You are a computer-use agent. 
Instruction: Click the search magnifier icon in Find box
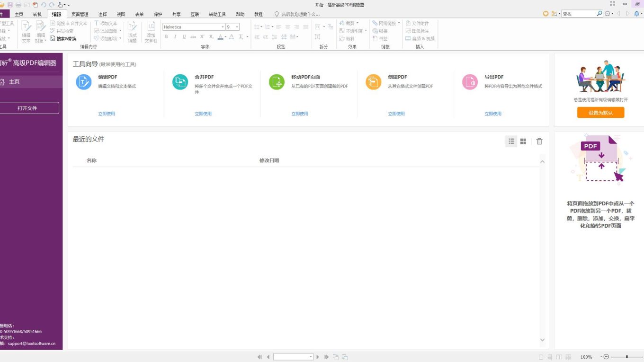tap(599, 14)
